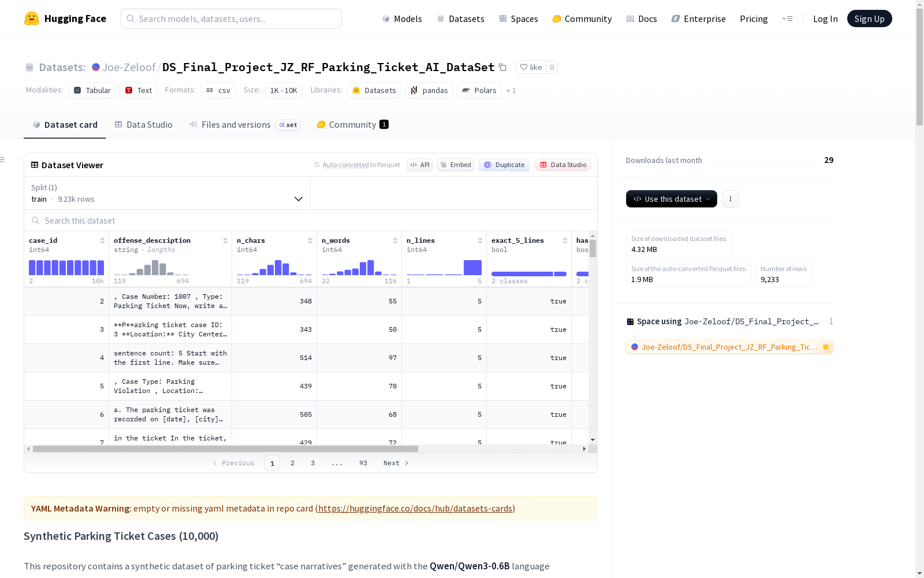This screenshot has height=578, width=924.
Task: Switch to the Data Studio tab
Action: click(x=144, y=125)
